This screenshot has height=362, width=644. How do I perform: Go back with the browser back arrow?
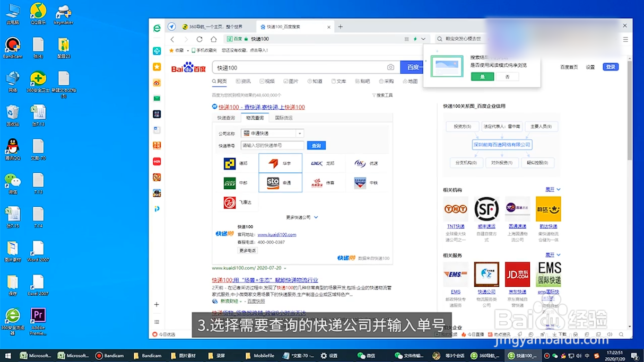(172, 39)
